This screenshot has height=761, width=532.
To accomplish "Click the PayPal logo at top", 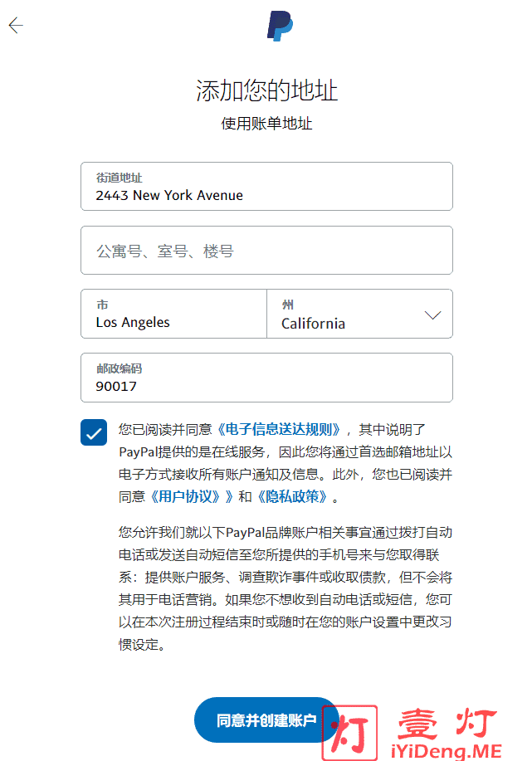I will click(x=280, y=26).
